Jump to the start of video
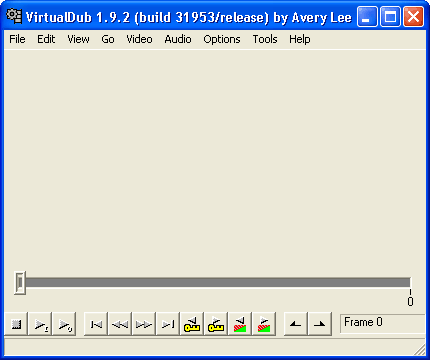 pyautogui.click(x=96, y=324)
